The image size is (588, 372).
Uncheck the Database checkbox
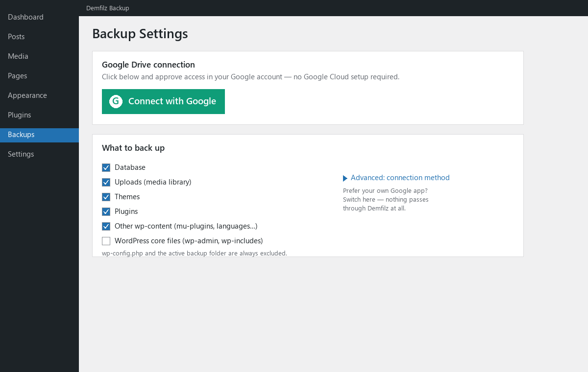coord(106,167)
